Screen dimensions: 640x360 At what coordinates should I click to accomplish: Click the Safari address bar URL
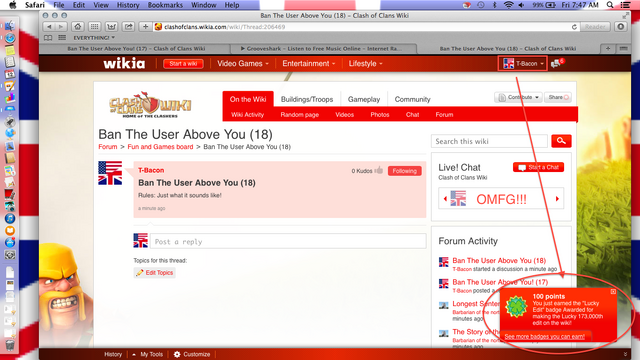(361, 27)
